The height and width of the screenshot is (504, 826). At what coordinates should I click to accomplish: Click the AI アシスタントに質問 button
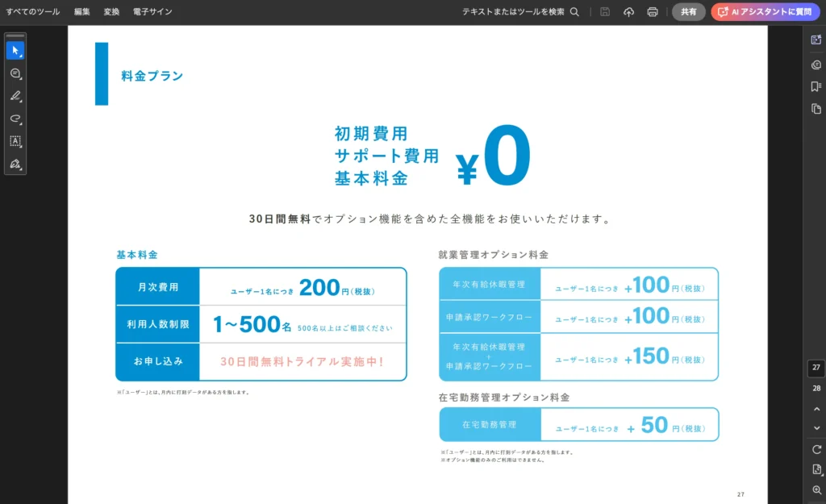pos(765,12)
